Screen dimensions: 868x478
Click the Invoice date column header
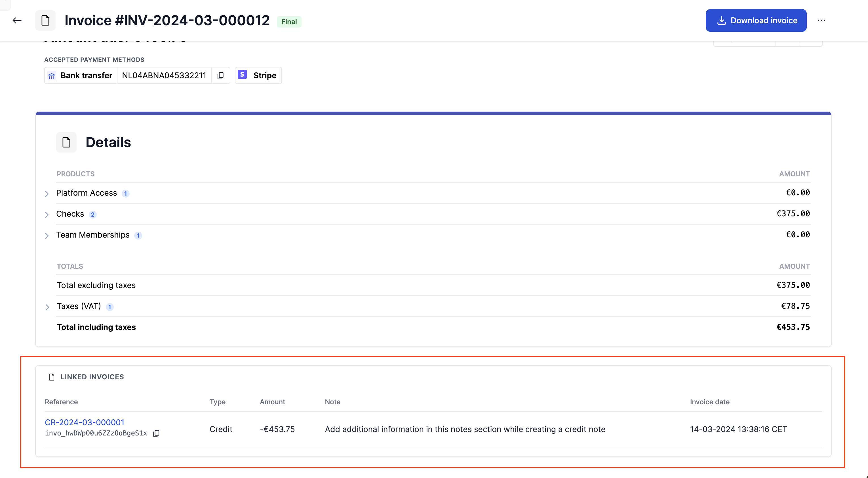[709, 401]
